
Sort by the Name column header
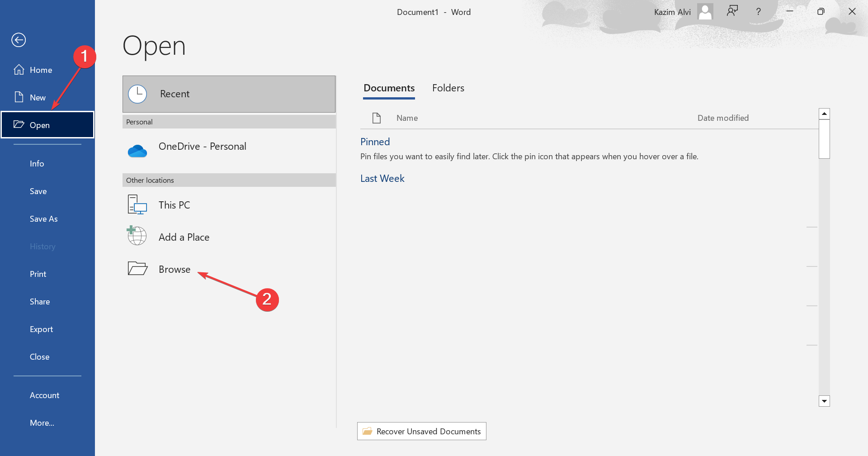[x=407, y=118]
